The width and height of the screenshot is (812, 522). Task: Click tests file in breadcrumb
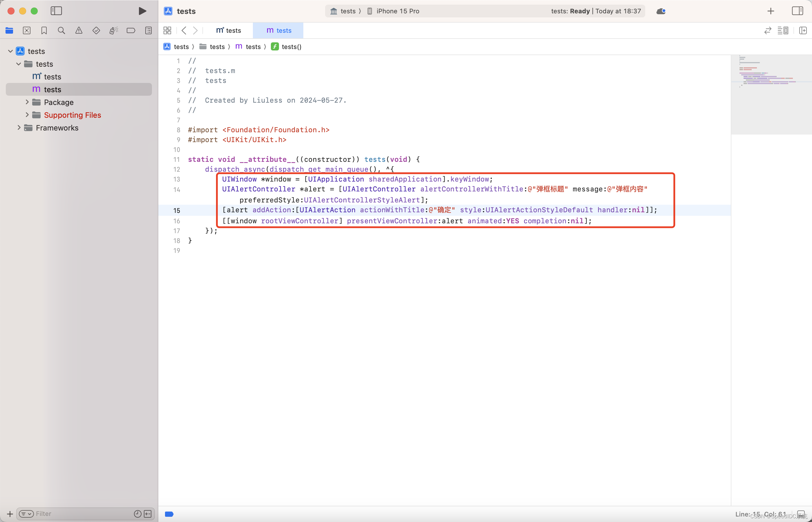[248, 47]
